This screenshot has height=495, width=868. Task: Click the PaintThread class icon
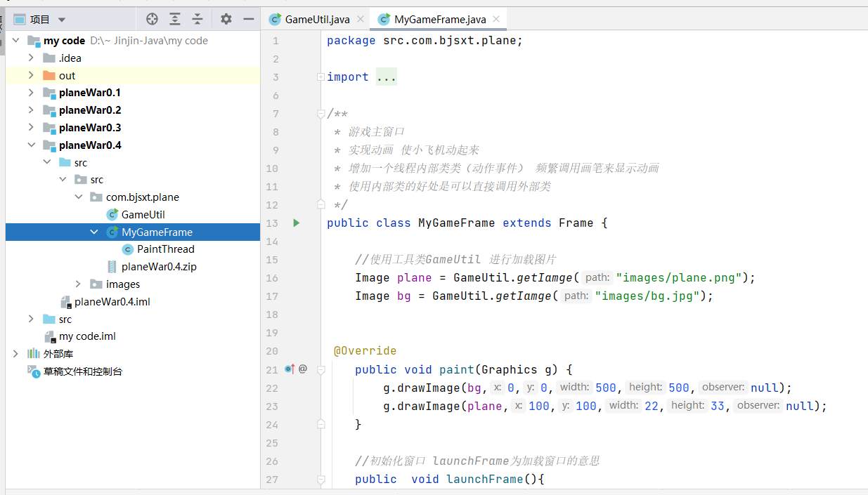[x=127, y=249]
